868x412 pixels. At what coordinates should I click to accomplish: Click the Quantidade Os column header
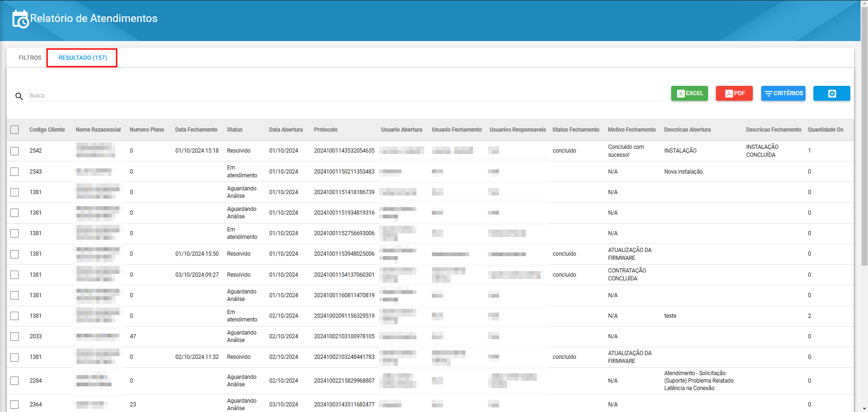pos(826,130)
